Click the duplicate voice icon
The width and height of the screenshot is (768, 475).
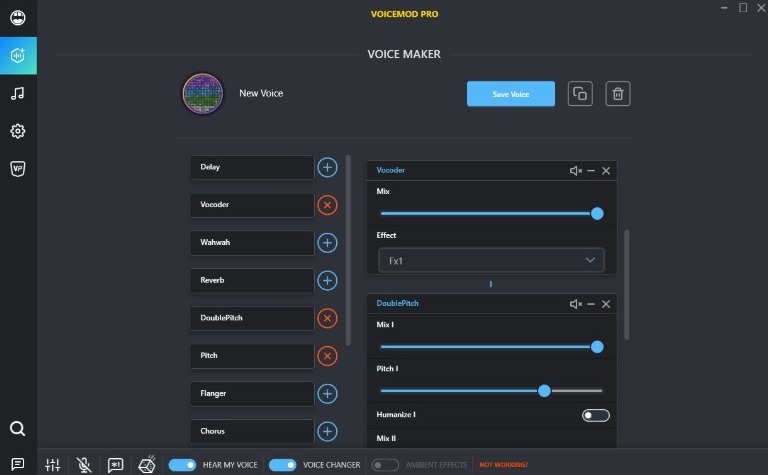click(x=580, y=94)
